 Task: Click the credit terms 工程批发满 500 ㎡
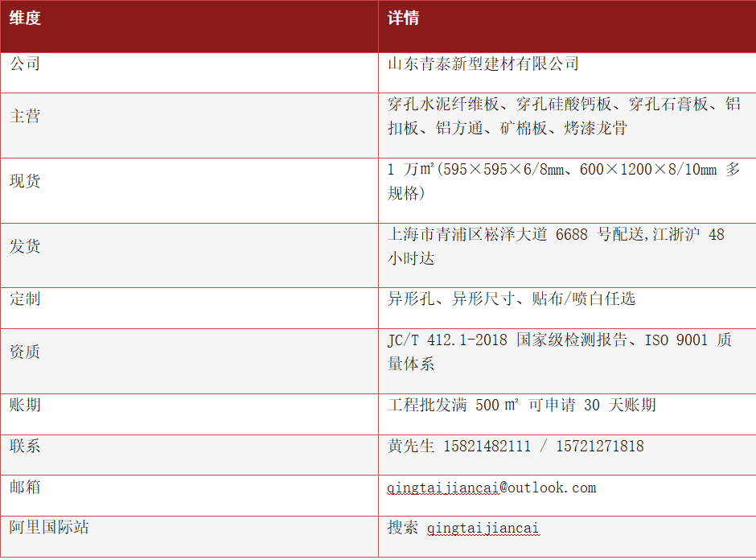click(454, 405)
